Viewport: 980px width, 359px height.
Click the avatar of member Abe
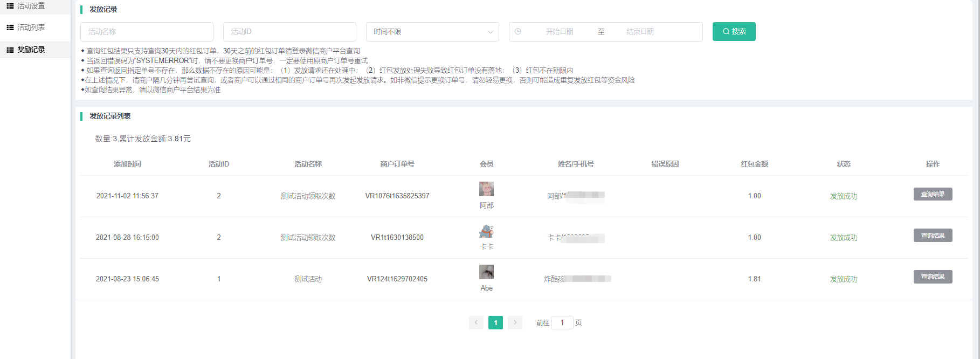point(486,272)
